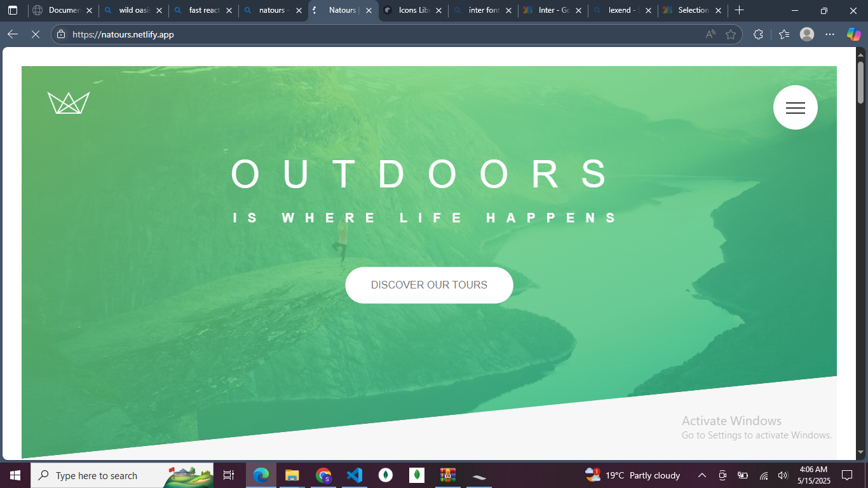Click the browser profile avatar
Viewport: 868px width, 488px height.
point(807,34)
